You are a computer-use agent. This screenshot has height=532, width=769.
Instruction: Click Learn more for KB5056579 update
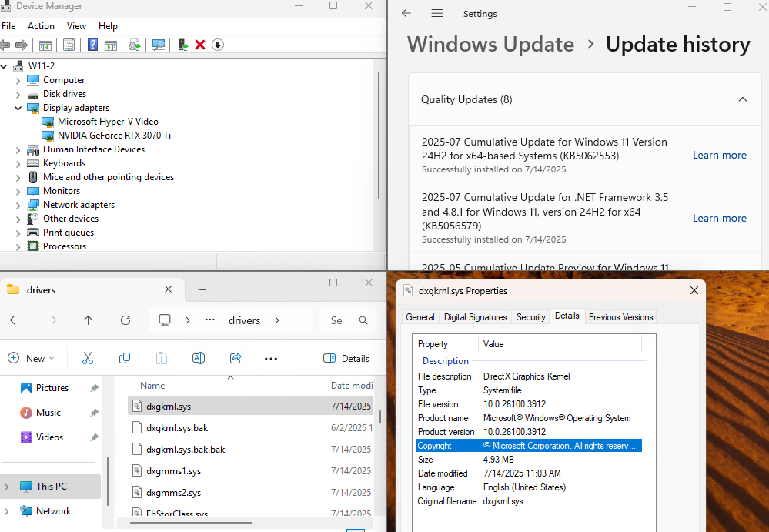[x=720, y=218]
